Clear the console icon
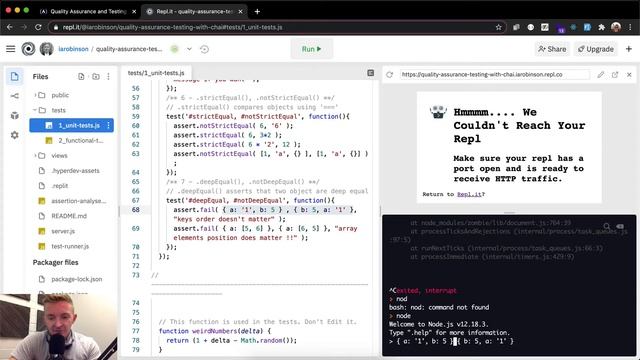The height and width of the screenshot is (360, 640). (620, 226)
